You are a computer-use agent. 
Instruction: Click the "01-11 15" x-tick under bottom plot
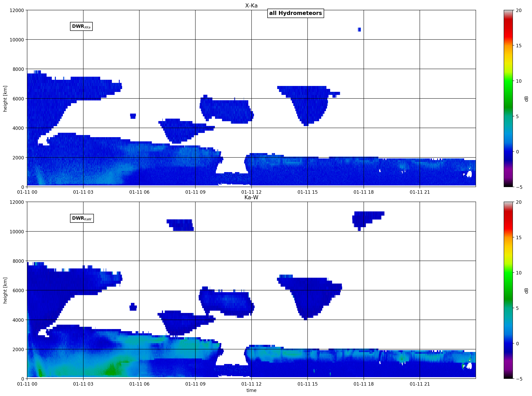[x=308, y=384]
